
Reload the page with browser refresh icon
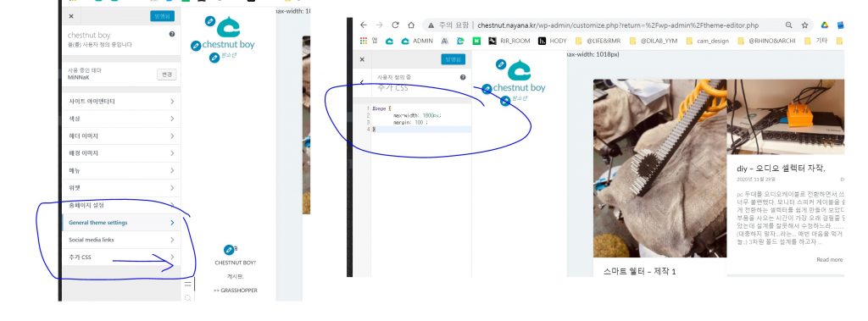395,25
